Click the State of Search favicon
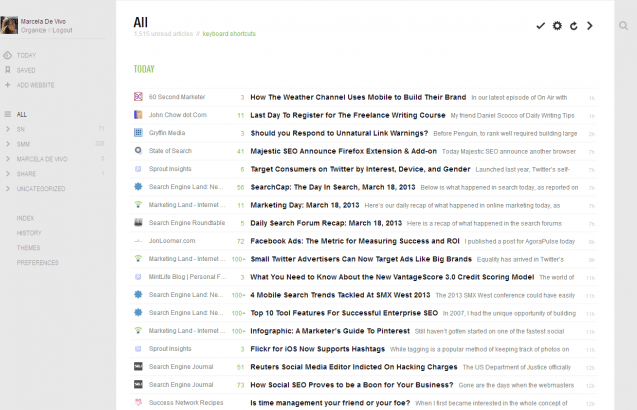This screenshot has width=637, height=410. [138, 151]
